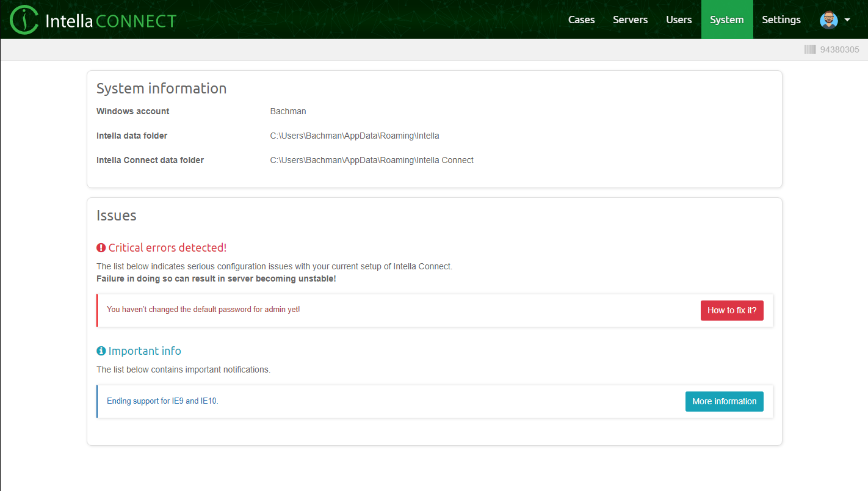868x491 pixels.
Task: Select the default admin password warning message
Action: click(x=203, y=310)
